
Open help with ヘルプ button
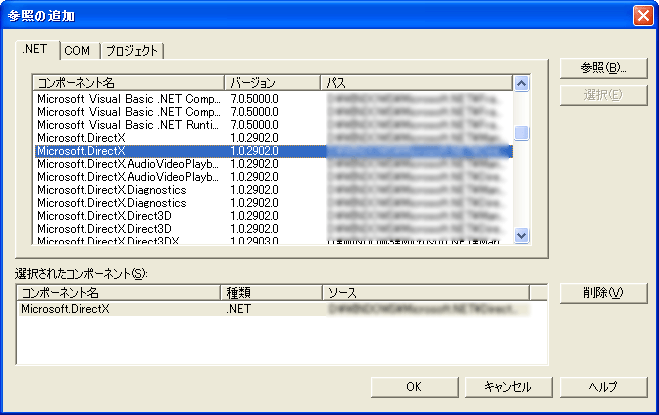click(603, 387)
